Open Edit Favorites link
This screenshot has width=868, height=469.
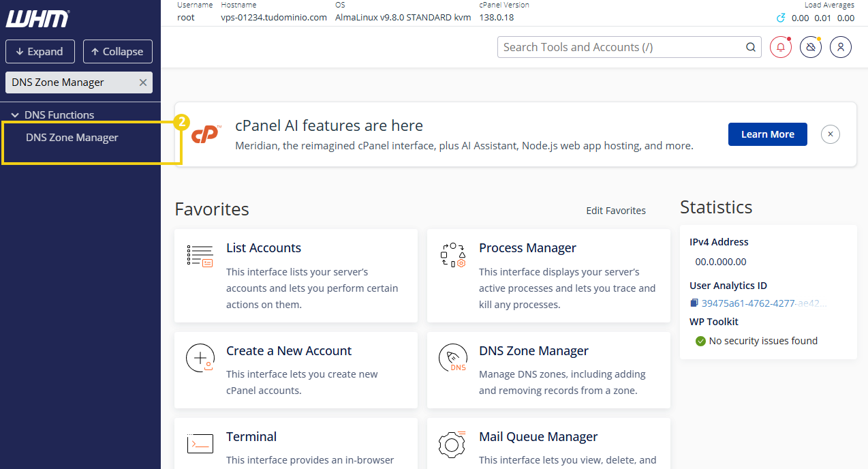point(616,211)
